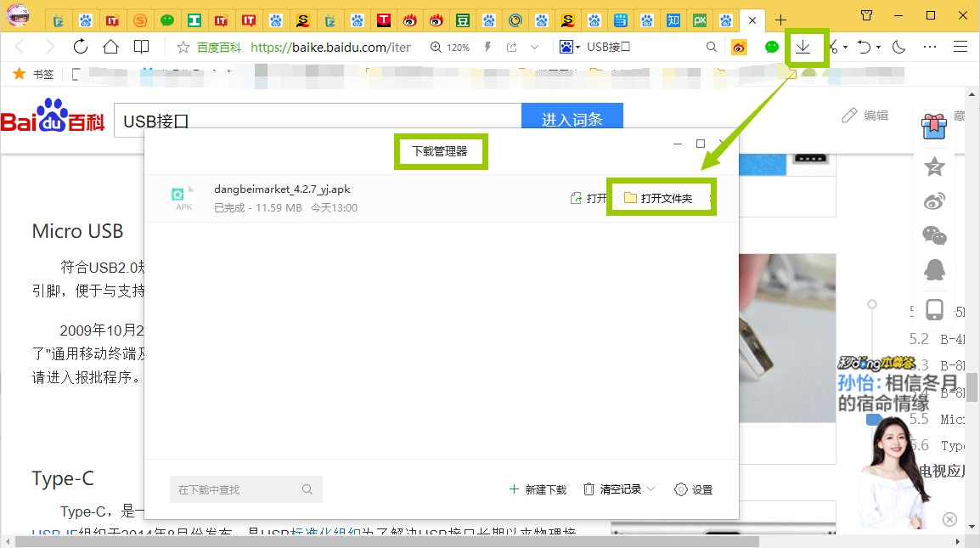Viewport: 980px width, 548px height.
Task: Click the mobile phone icon in the Baike sidebar
Action: pyautogui.click(x=934, y=309)
